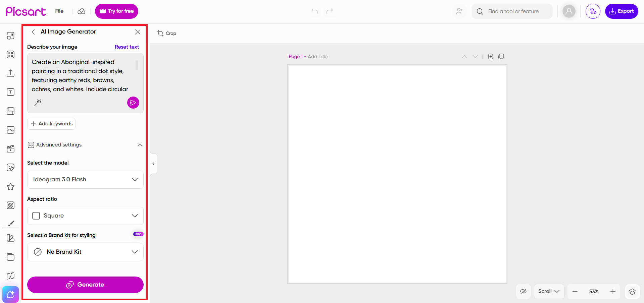Click the magic wand enhance prompt icon
644x303 pixels.
38,102
